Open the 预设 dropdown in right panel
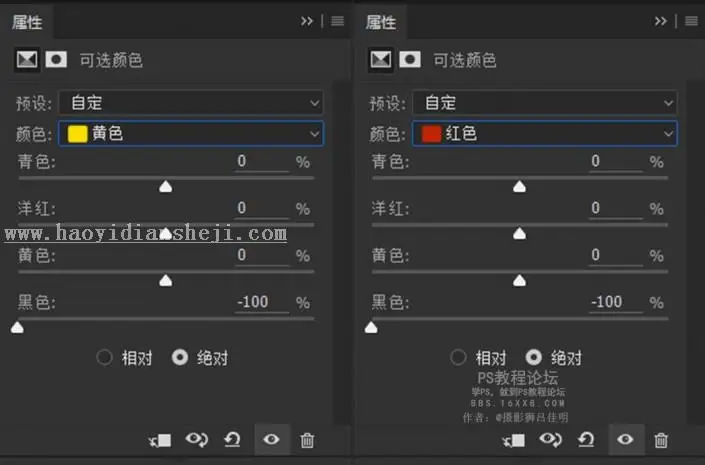 click(544, 103)
